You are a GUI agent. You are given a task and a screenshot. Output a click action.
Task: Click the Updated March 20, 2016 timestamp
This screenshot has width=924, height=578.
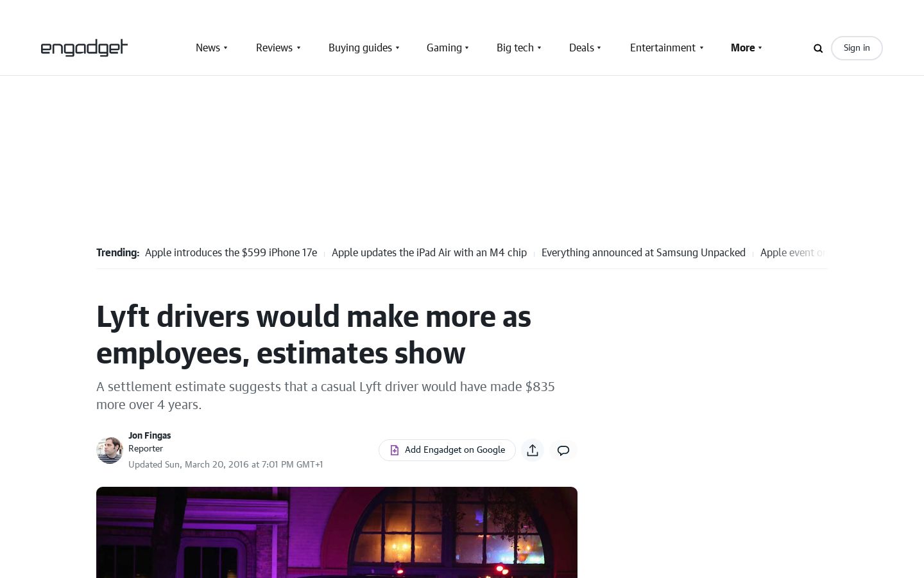pyautogui.click(x=225, y=464)
